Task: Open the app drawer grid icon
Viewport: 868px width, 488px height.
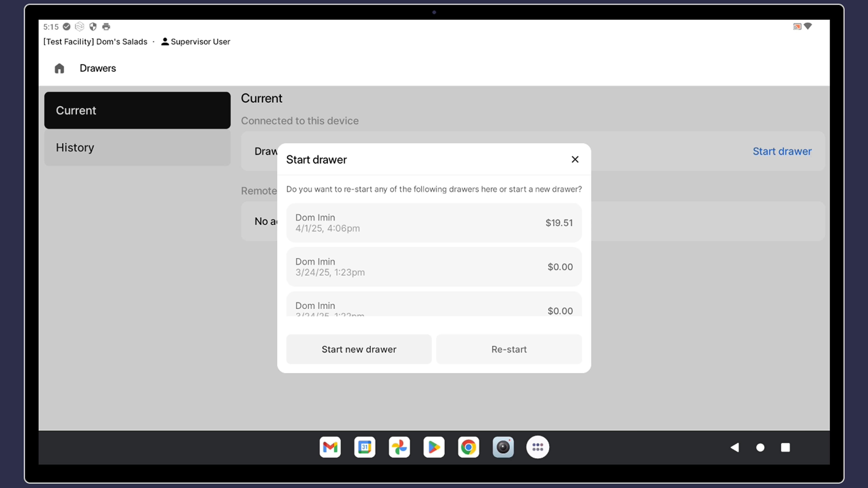Action: [x=538, y=447]
